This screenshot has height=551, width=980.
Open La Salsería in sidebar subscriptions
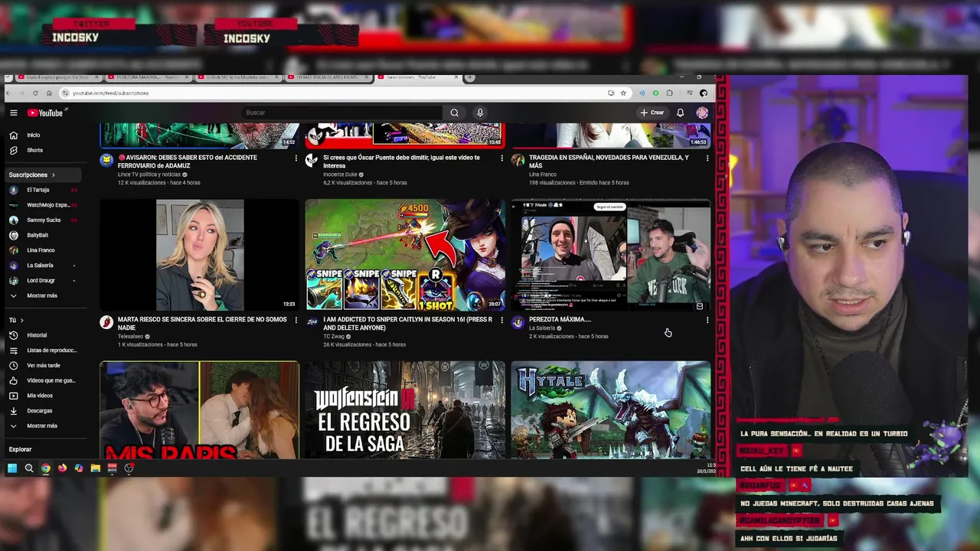coord(44,266)
